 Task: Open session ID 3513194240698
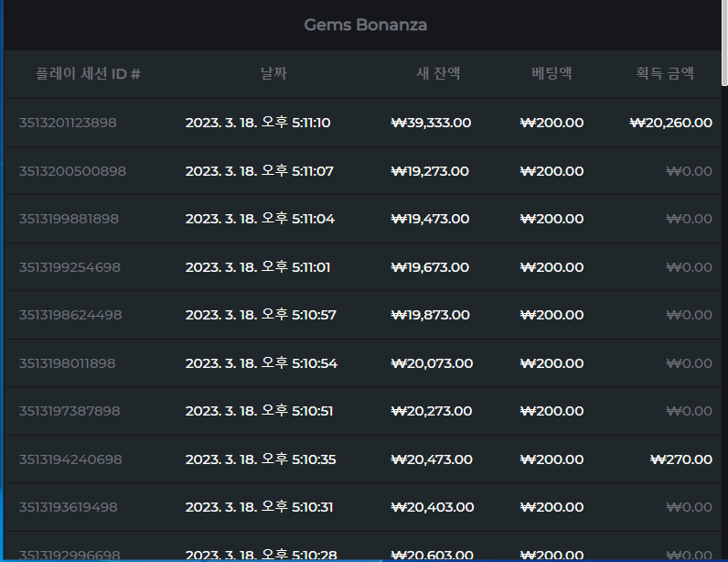click(70, 459)
